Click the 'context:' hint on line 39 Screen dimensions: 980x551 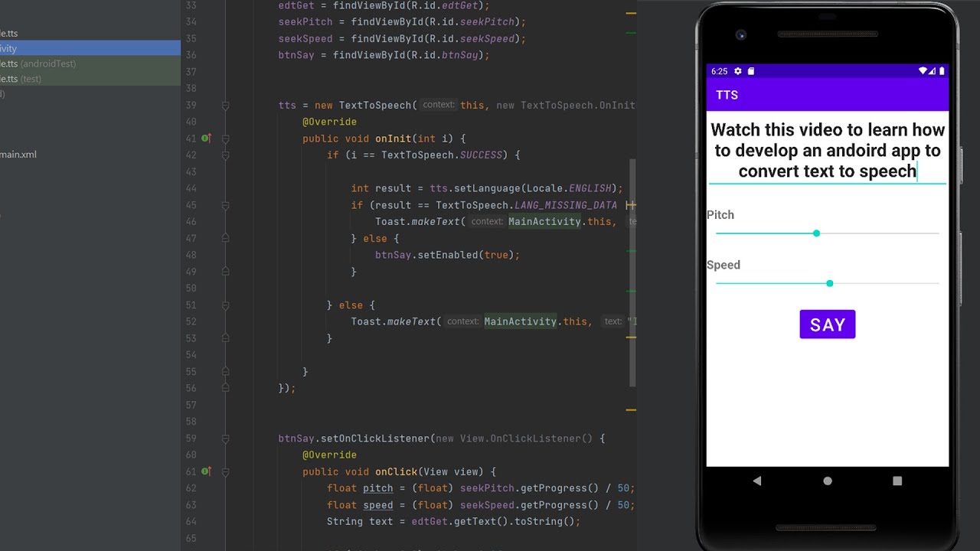tap(439, 106)
